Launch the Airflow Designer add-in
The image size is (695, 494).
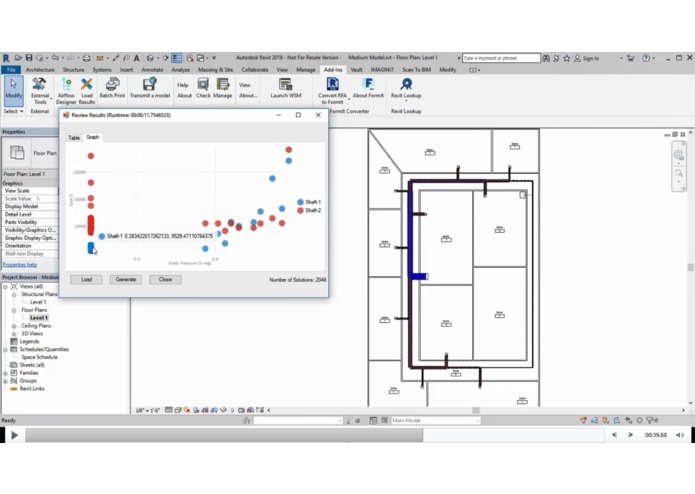tap(66, 91)
